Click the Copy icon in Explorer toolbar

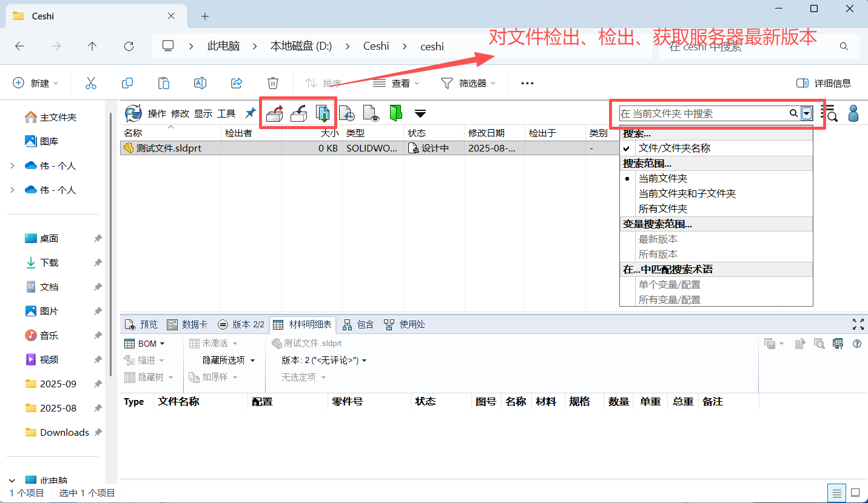point(127,83)
